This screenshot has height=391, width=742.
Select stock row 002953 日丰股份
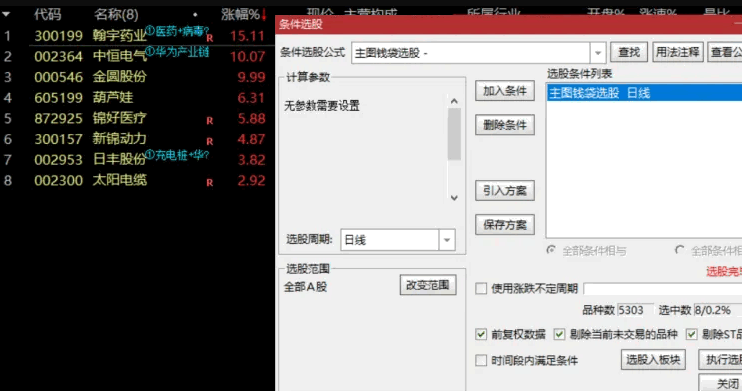coord(137,160)
